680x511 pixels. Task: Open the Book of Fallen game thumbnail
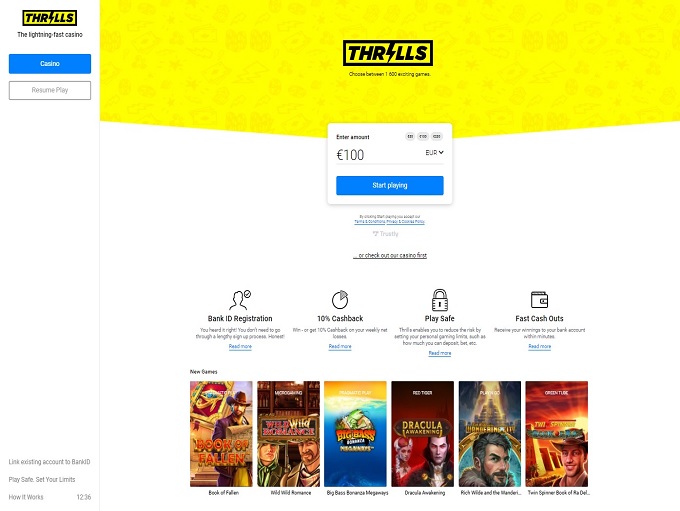221,434
